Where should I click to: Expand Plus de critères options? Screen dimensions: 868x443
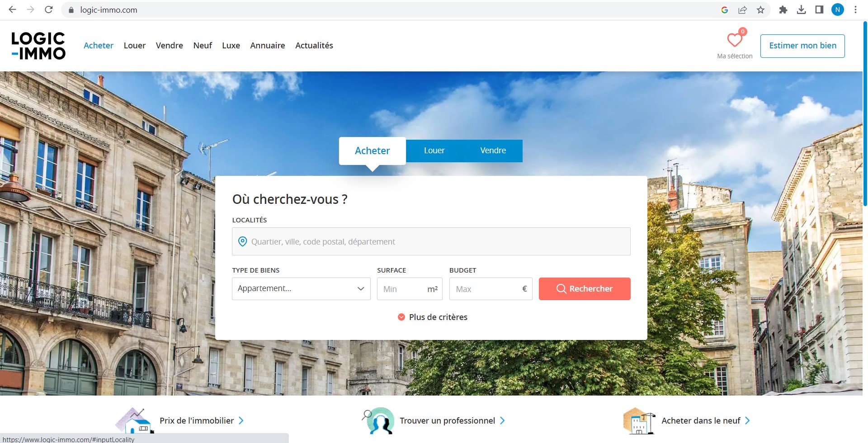[433, 317]
